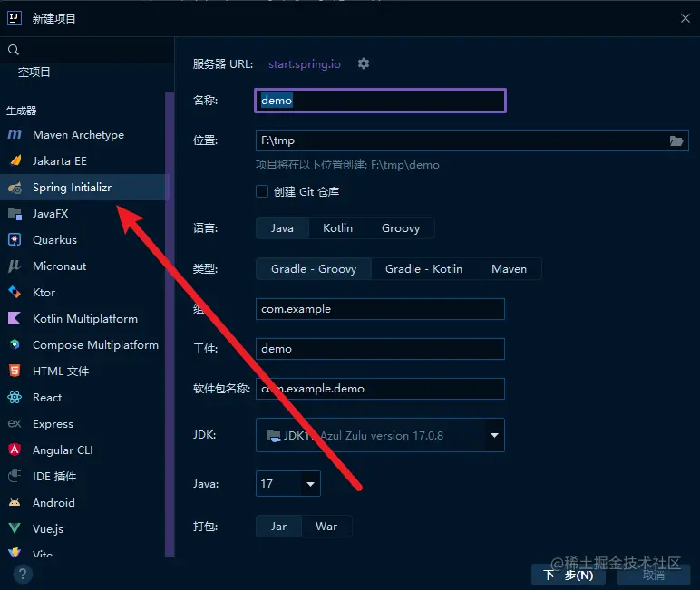Click the Quarkus icon

[15, 239]
